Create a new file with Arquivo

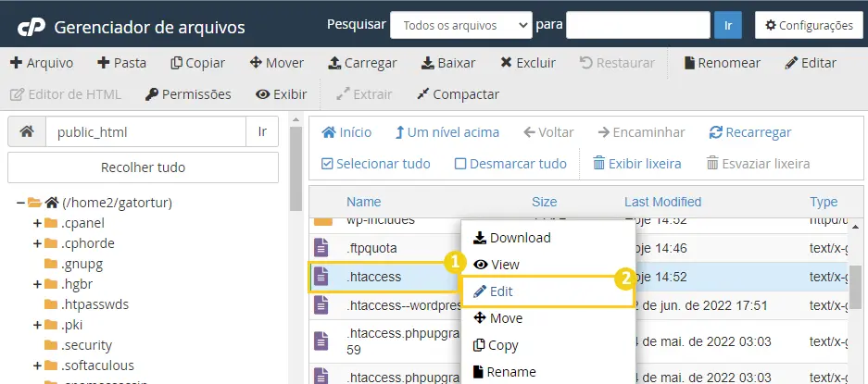click(x=42, y=63)
